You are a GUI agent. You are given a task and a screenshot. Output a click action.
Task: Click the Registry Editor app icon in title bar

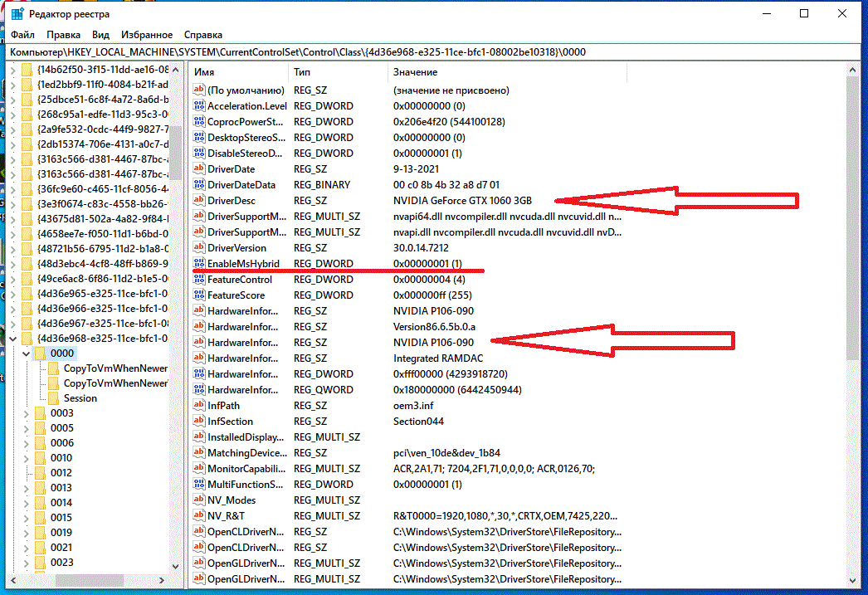coord(17,13)
